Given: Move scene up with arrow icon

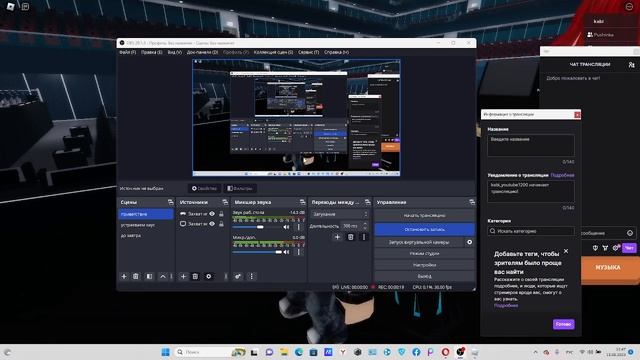Looking at the screenshot, I should click(162, 276).
